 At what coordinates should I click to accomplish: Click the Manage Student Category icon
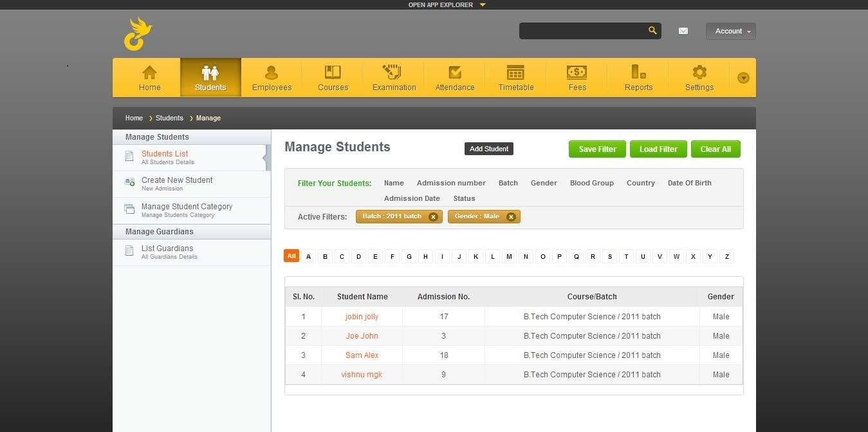(x=129, y=209)
